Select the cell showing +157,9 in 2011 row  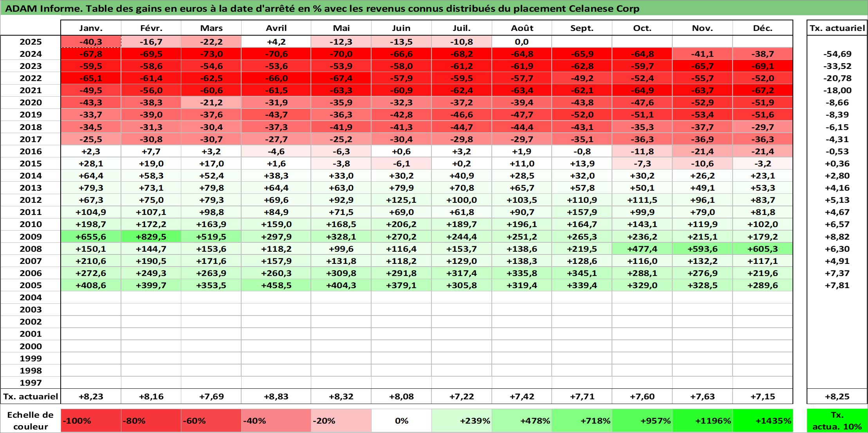click(x=582, y=212)
